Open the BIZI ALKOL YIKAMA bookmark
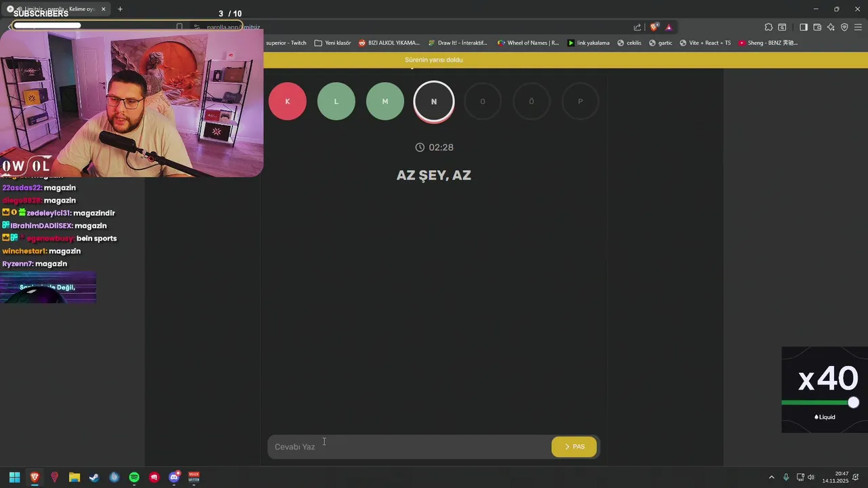This screenshot has height=488, width=868. point(389,43)
